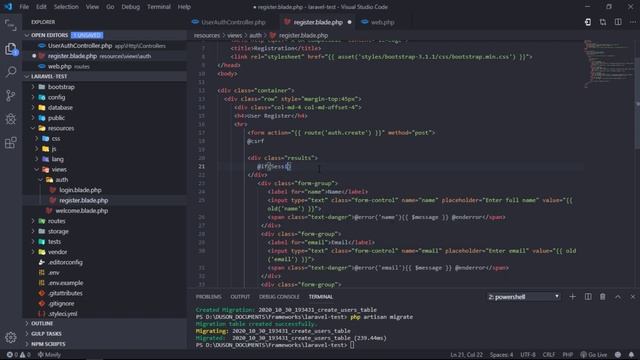Screen dimensions: 640x360
Task: Switch to Debug Console panel tab
Action: (279, 297)
